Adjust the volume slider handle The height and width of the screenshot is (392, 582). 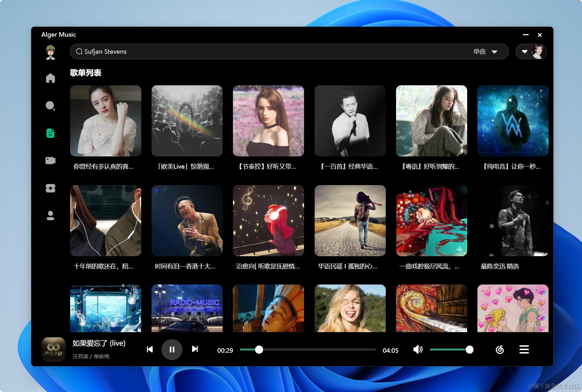(470, 350)
